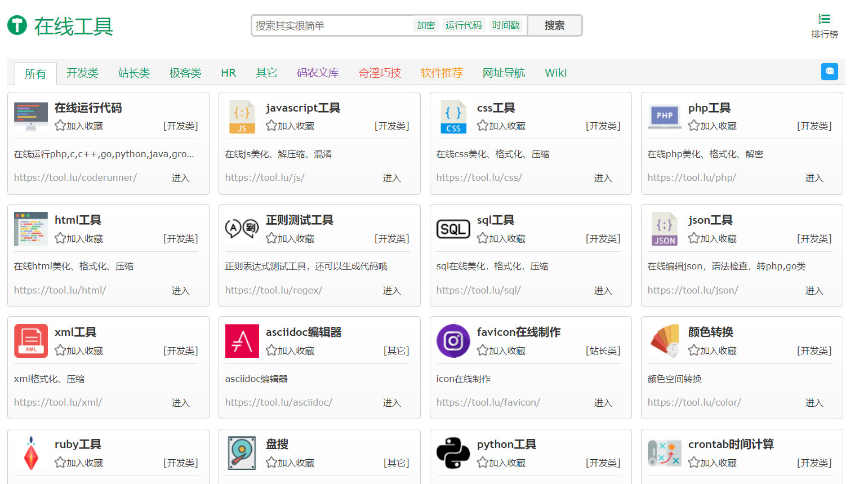Open the Wiki tab

click(x=555, y=73)
